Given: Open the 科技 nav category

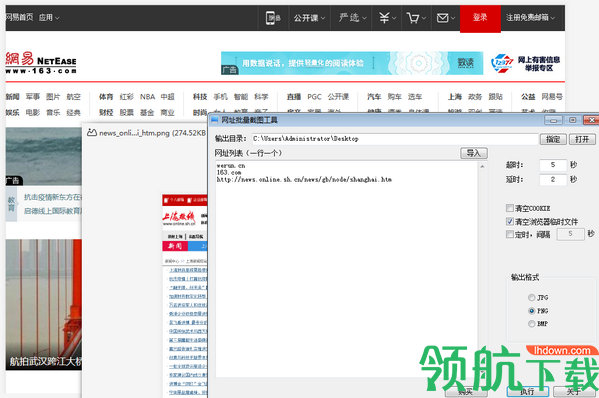Looking at the screenshot, I should point(200,97).
